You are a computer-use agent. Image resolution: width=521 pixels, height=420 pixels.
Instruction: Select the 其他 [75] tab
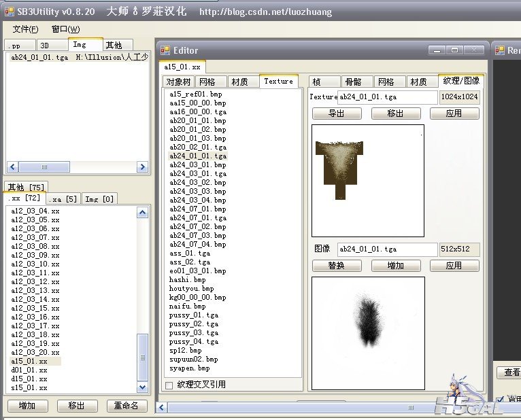coord(27,187)
